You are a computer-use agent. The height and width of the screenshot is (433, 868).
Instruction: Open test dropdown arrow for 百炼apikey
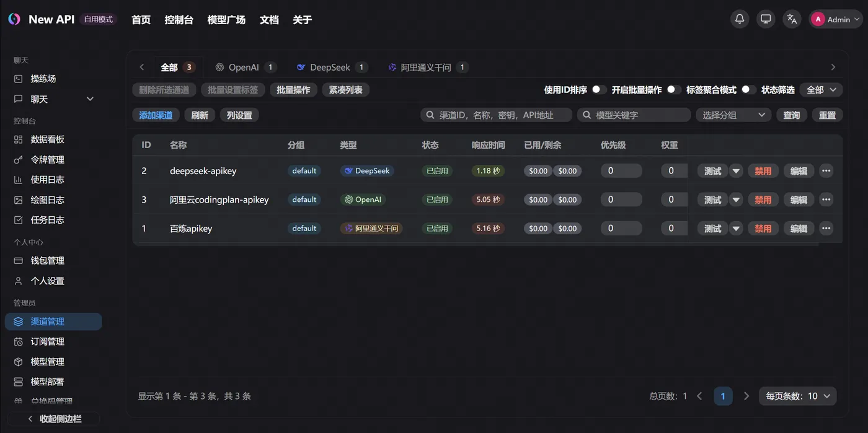click(736, 229)
